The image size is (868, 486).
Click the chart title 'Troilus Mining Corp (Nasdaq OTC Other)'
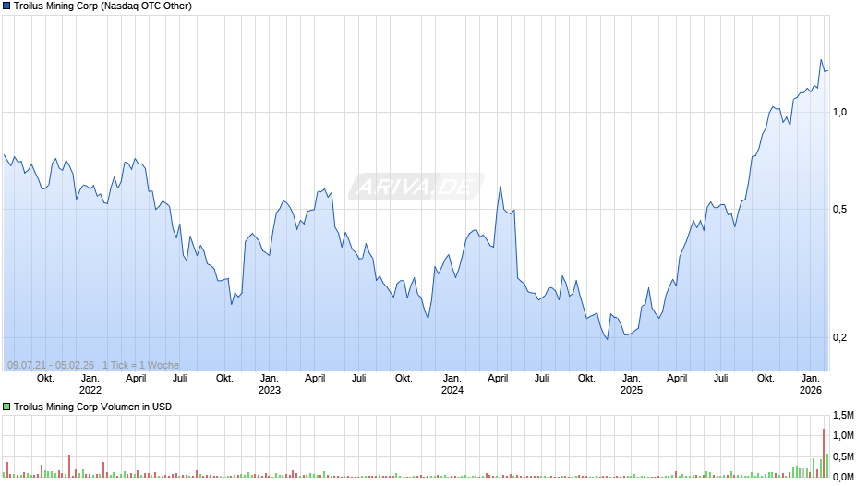102,6
